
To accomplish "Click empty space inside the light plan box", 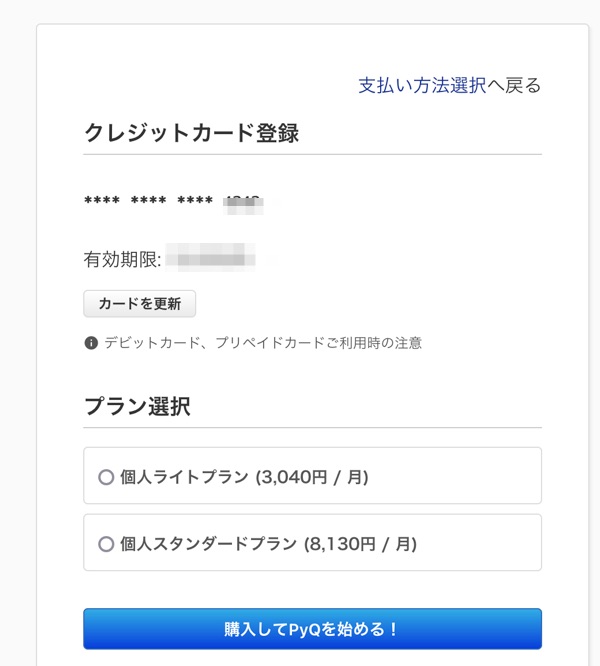I will [460, 477].
